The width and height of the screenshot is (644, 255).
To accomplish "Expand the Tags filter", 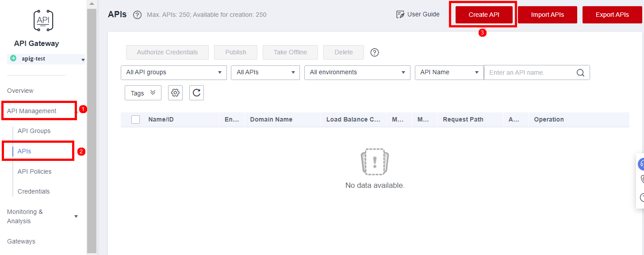I will click(143, 93).
